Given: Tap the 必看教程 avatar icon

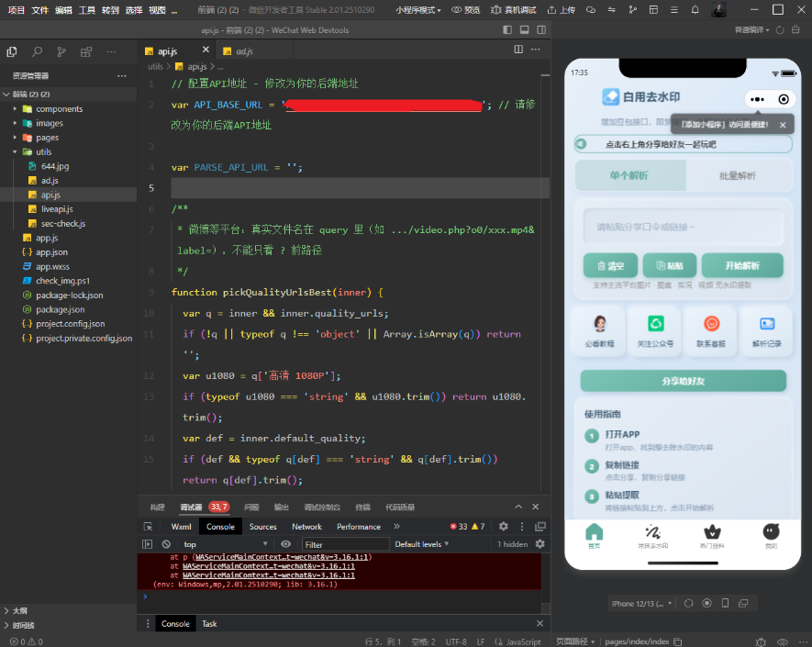Looking at the screenshot, I should 600,324.
